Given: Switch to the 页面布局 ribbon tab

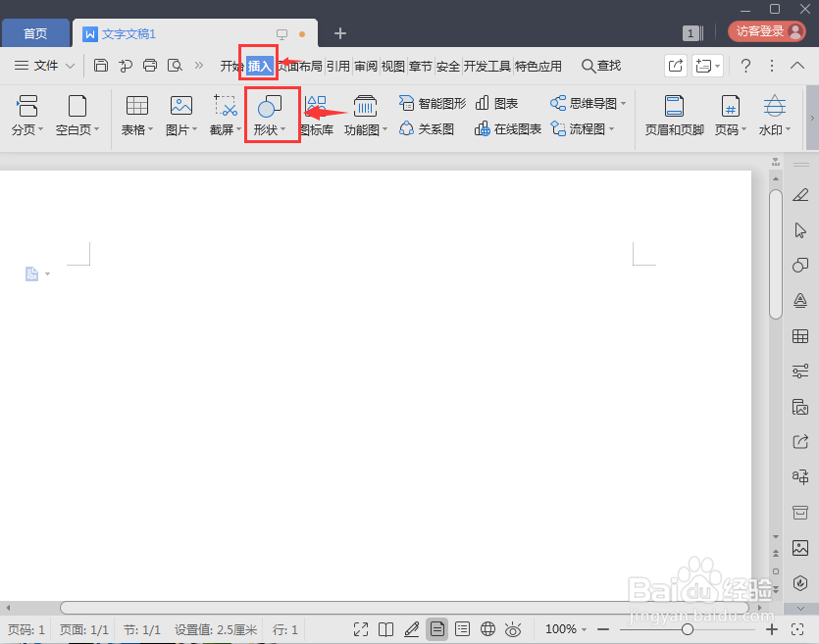Looking at the screenshot, I should tap(300, 67).
